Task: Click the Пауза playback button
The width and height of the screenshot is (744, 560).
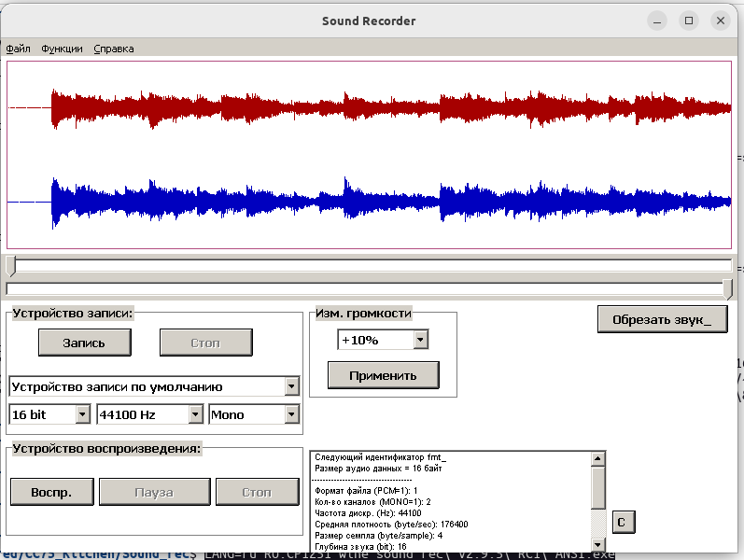Action: tap(154, 492)
